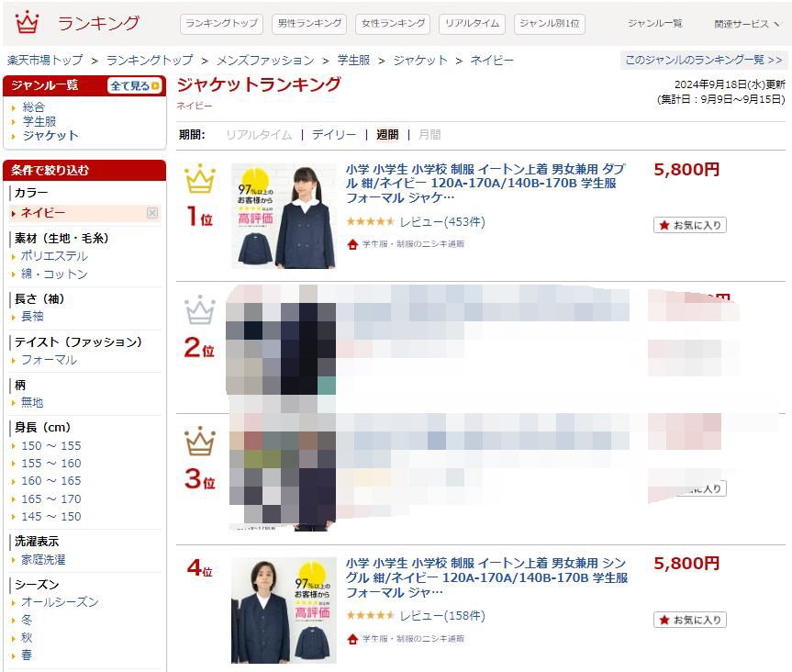The width and height of the screenshot is (792, 672).
Task: Open the first-ranked jacket thumbnail
Action: coord(284,216)
